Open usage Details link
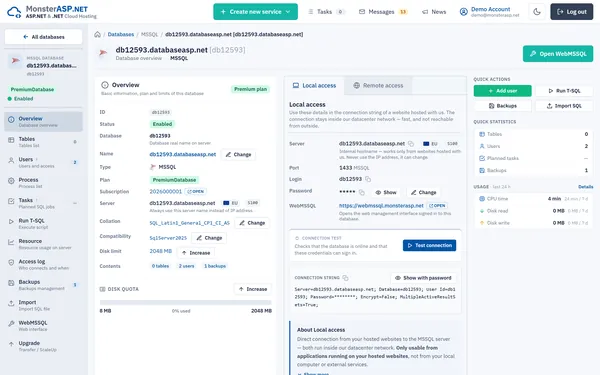The height and width of the screenshot is (375, 600). point(585,187)
